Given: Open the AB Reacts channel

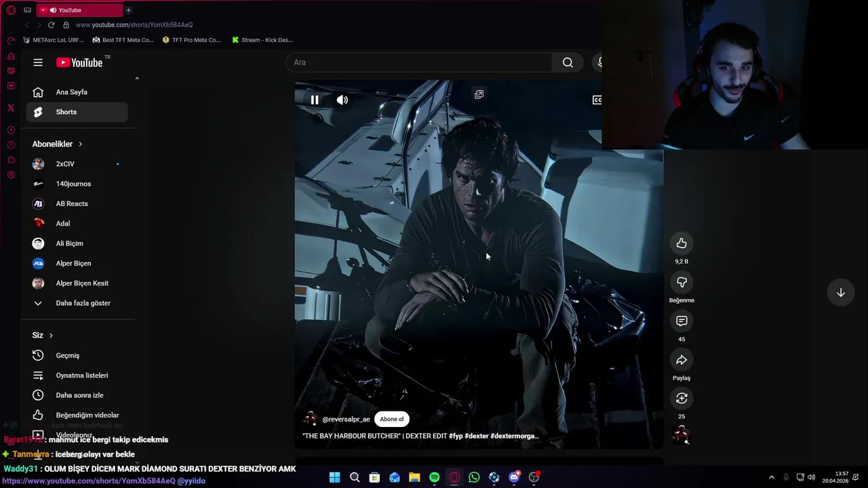Looking at the screenshot, I should [x=77, y=203].
